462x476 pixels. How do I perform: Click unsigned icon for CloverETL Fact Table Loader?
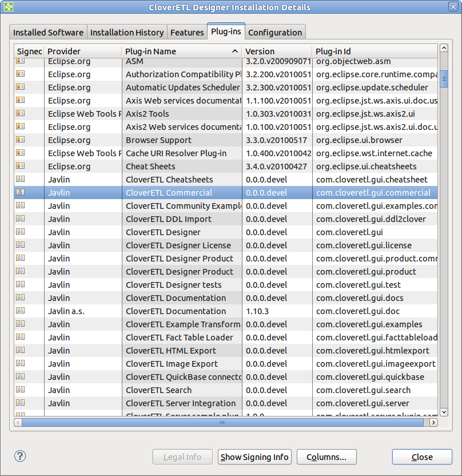tap(21, 337)
